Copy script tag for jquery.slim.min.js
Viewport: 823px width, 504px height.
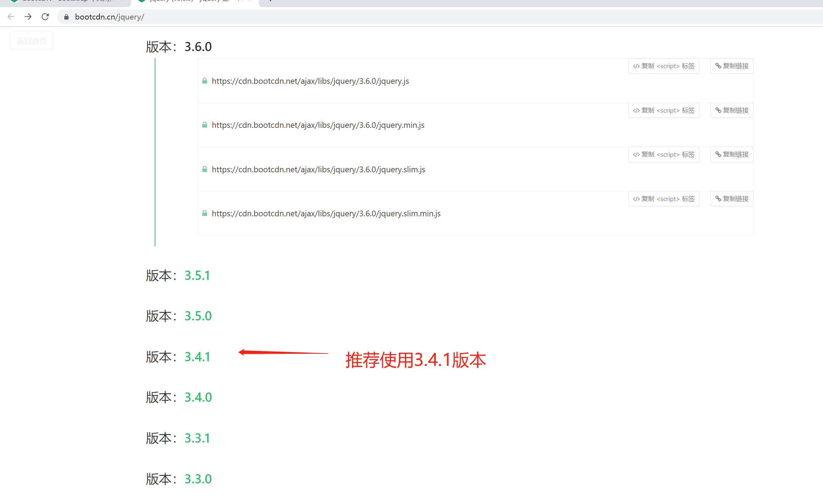click(664, 199)
